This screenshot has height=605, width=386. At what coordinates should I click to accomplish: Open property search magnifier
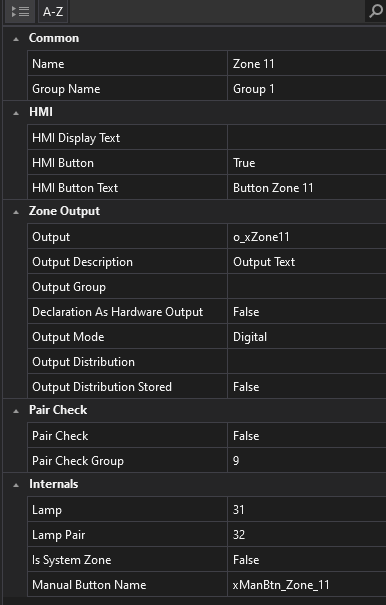[376, 12]
